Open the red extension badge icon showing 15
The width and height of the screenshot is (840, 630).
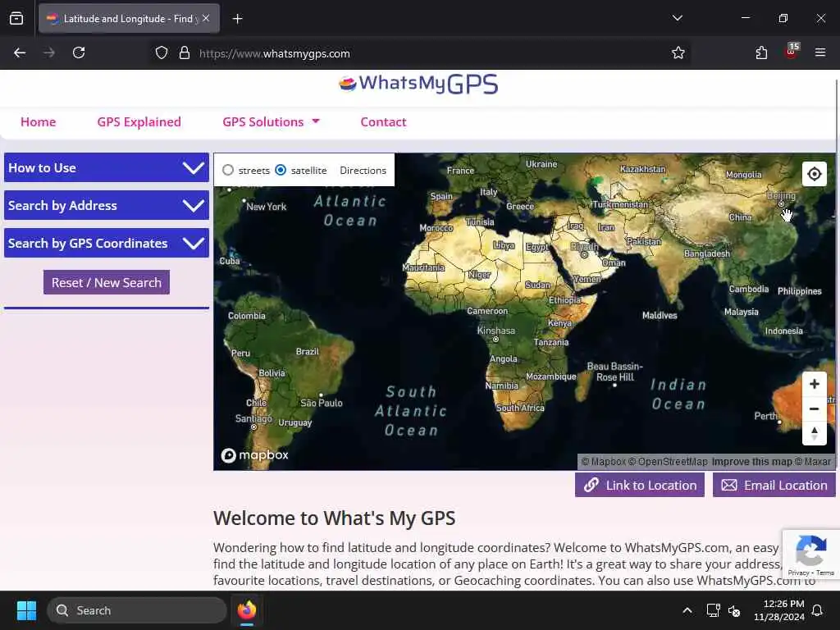point(792,52)
